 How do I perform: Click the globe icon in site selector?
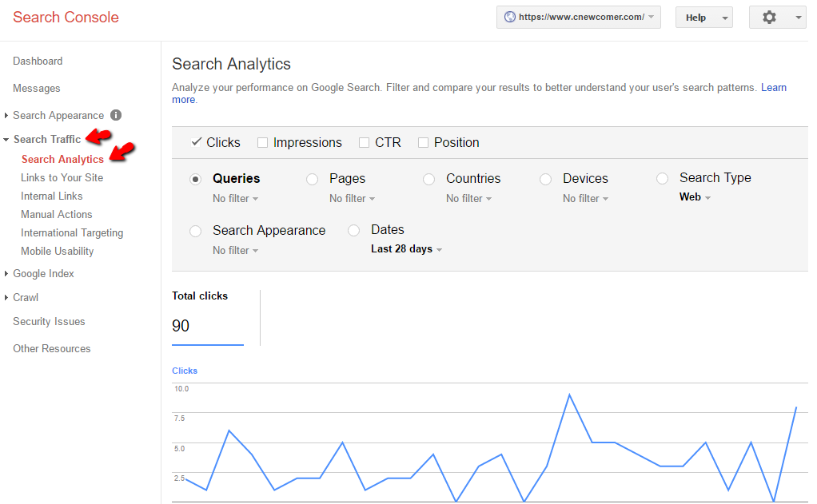pyautogui.click(x=509, y=17)
